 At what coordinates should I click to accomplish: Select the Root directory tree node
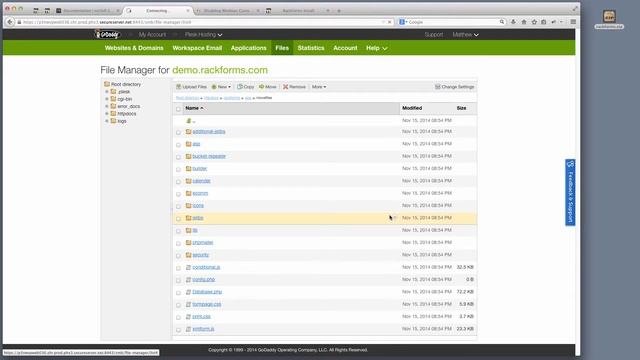122,84
